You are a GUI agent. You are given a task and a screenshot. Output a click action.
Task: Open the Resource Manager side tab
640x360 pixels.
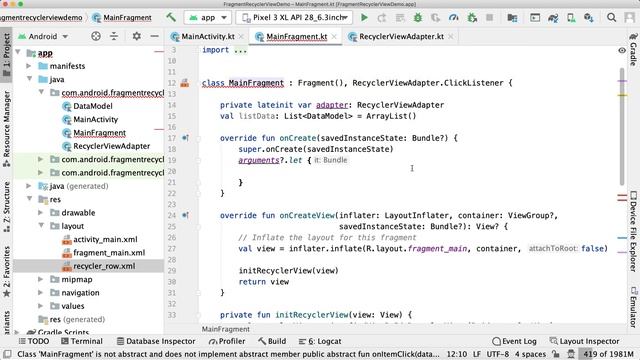coord(7,129)
